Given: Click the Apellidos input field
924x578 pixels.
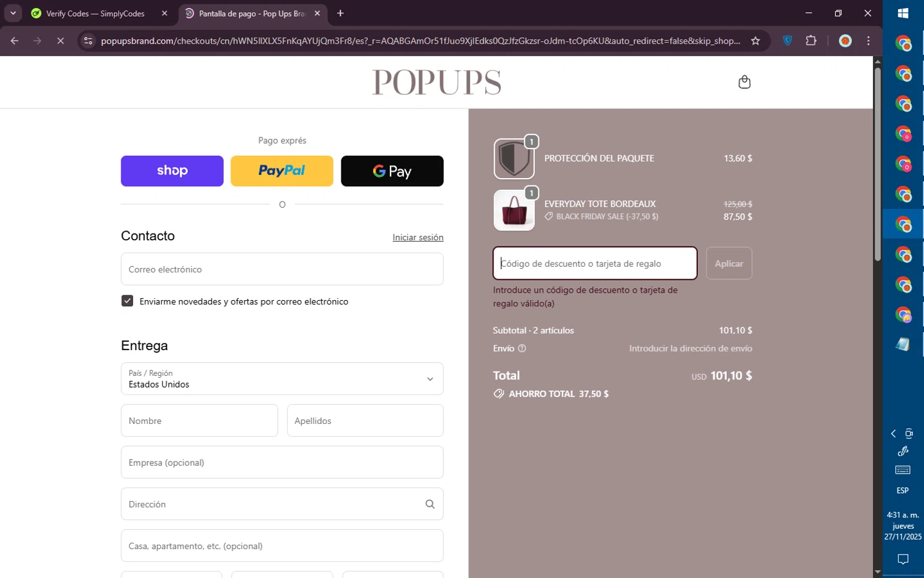Looking at the screenshot, I should (x=365, y=420).
